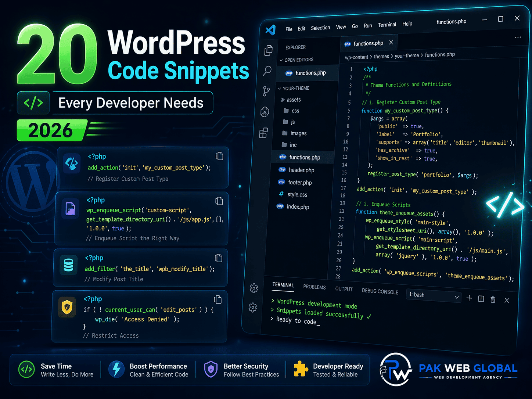Open the js folder
Image resolution: width=532 pixels, height=399 pixels.
[x=289, y=122]
